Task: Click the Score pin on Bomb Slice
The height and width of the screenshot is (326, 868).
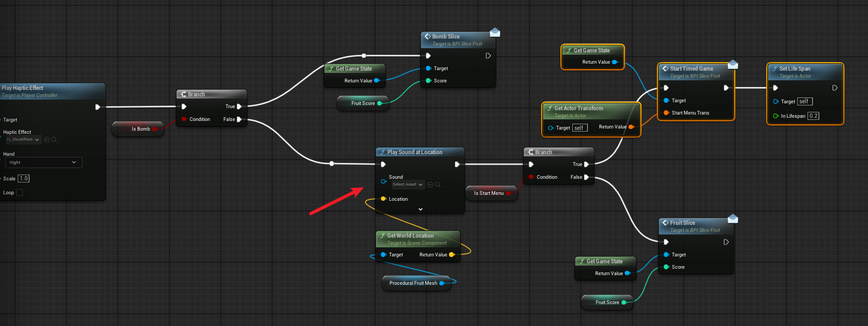Action: pos(429,81)
